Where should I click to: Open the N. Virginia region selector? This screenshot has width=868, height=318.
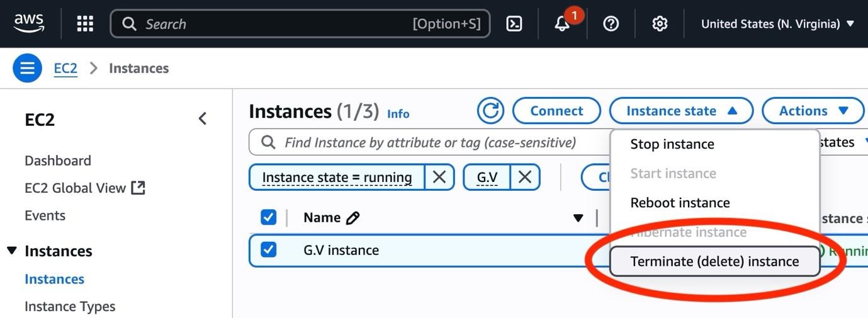point(778,24)
